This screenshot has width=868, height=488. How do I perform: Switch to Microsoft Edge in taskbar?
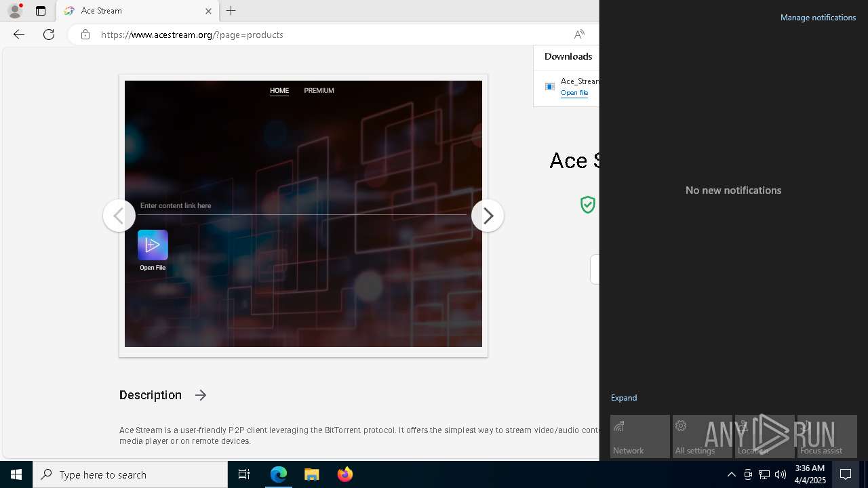(279, 474)
